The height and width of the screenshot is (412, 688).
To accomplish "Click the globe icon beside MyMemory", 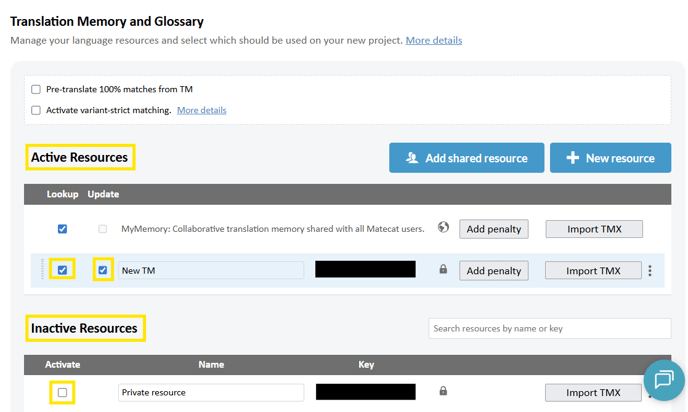I will [x=443, y=228].
